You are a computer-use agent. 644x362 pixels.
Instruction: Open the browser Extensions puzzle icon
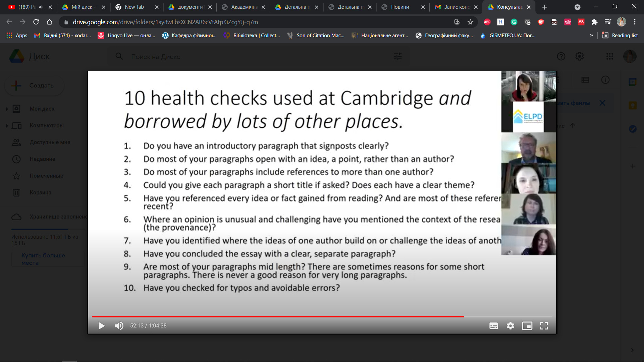pyautogui.click(x=594, y=22)
